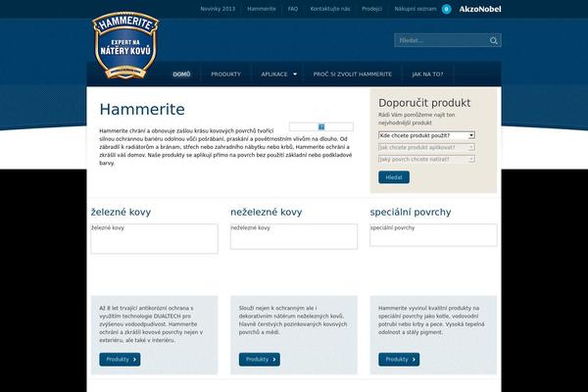Click the Hammerite shield logo
Viewport: 588px width, 392px height.
[125, 45]
